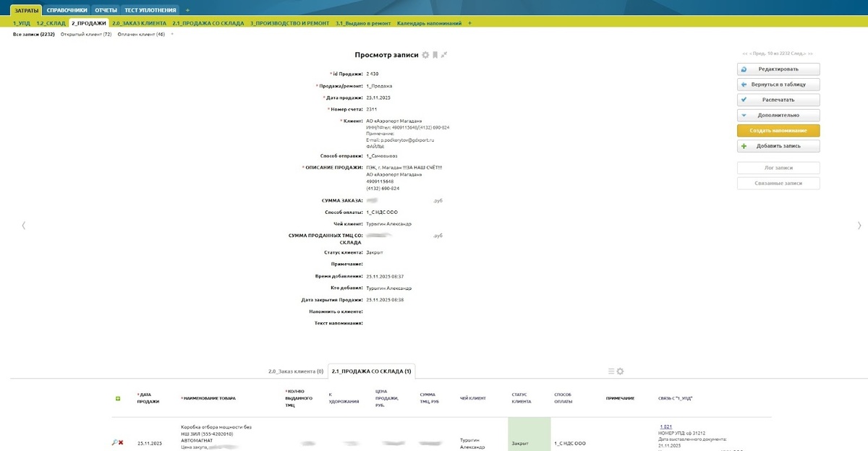
Task: Click bookmark icon beside Просмотр записи
Action: (435, 55)
